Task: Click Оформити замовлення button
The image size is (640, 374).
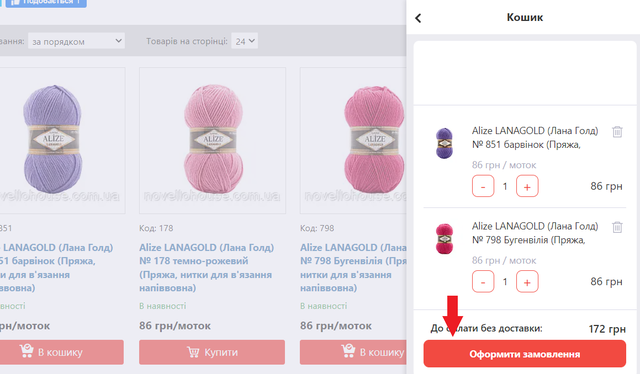Action: pyautogui.click(x=524, y=354)
